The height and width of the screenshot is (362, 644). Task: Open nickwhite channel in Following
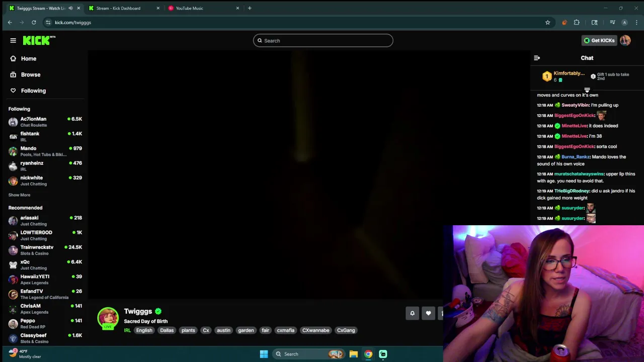[45, 180]
